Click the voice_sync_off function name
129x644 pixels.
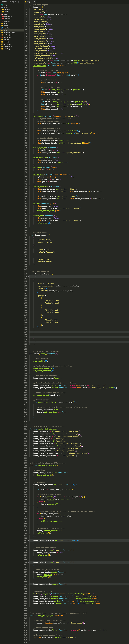(x=40, y=157)
